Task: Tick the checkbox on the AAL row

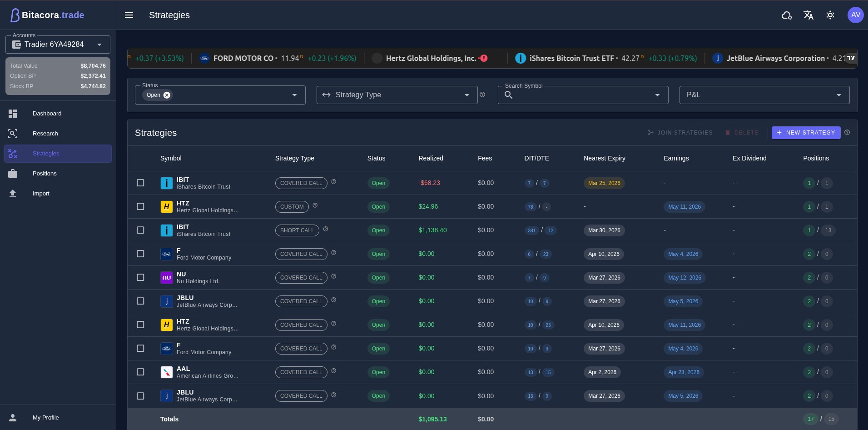Action: click(140, 372)
